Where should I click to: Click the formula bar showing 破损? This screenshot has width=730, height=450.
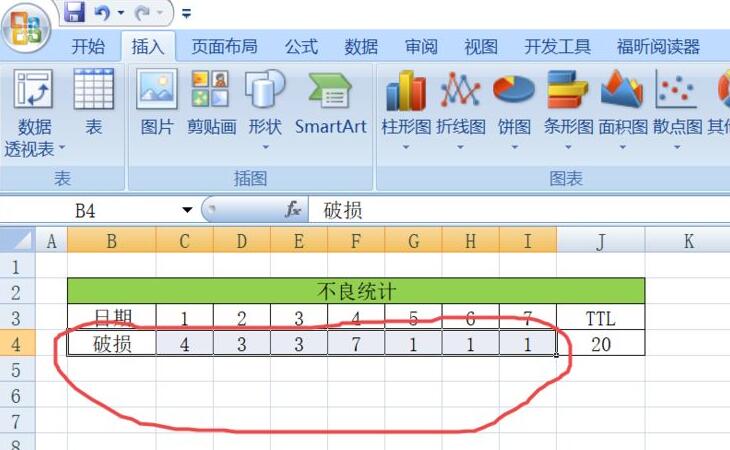[x=519, y=210]
